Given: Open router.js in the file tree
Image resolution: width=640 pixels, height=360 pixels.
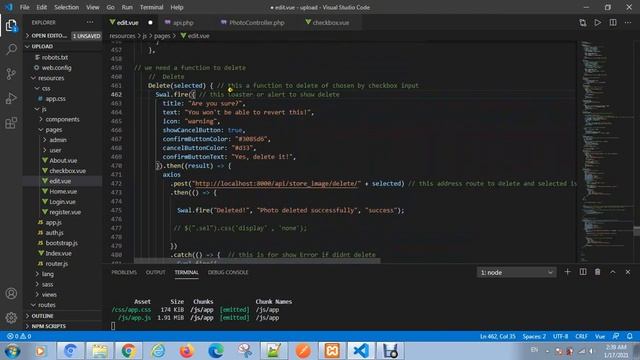Looking at the screenshot, I should (x=57, y=264).
